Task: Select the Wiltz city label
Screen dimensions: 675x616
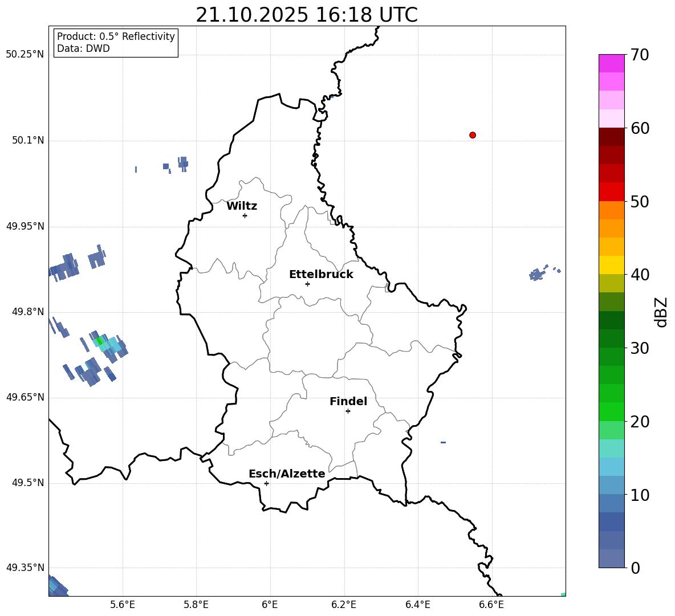Action: coord(242,206)
